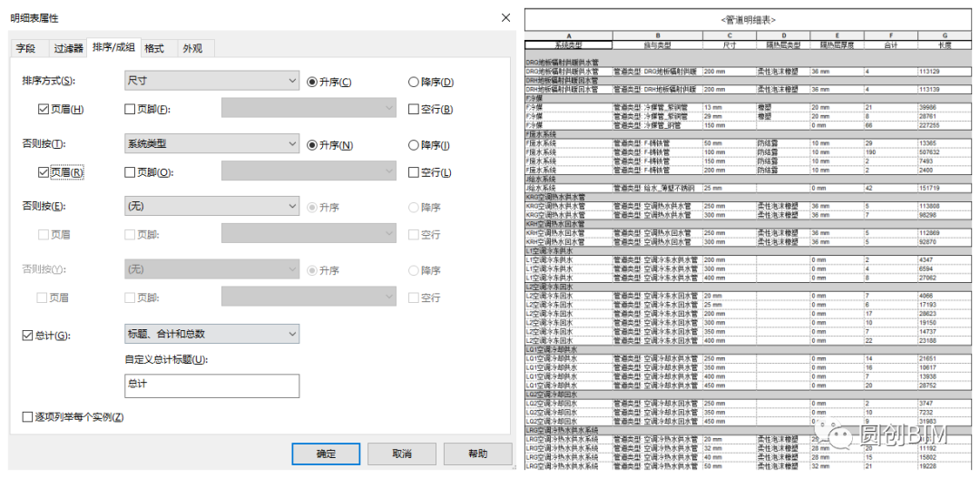Open the 否则按(E) dropdown showing (无)

[211, 206]
